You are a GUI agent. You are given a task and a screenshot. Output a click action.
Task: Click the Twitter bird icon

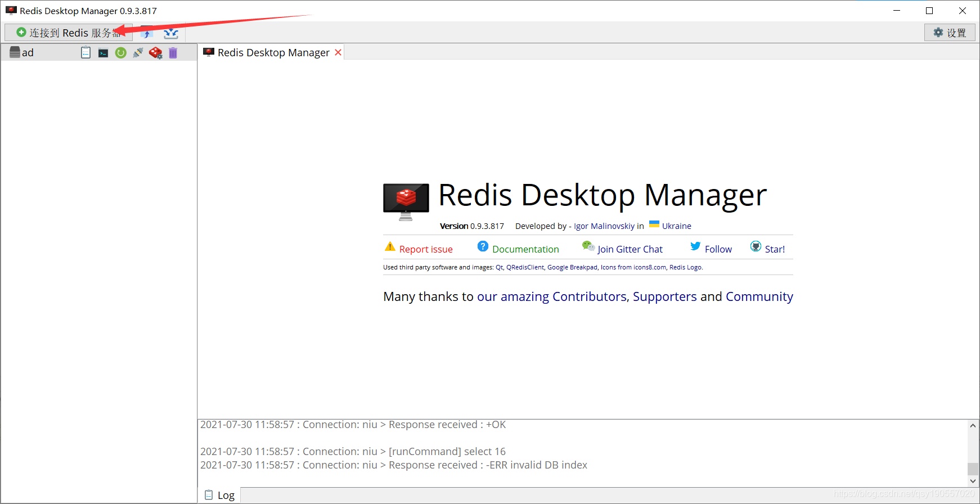pos(695,246)
